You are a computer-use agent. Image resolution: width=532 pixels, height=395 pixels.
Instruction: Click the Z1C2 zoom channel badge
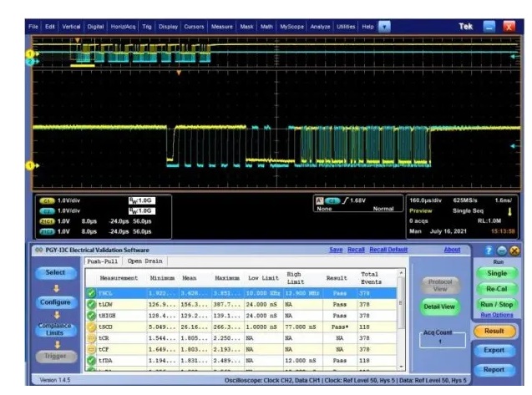click(x=47, y=232)
